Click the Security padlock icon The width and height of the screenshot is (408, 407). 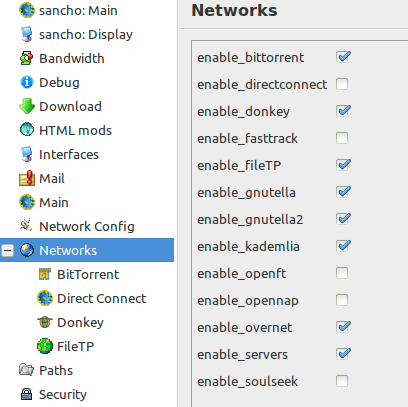(x=27, y=394)
